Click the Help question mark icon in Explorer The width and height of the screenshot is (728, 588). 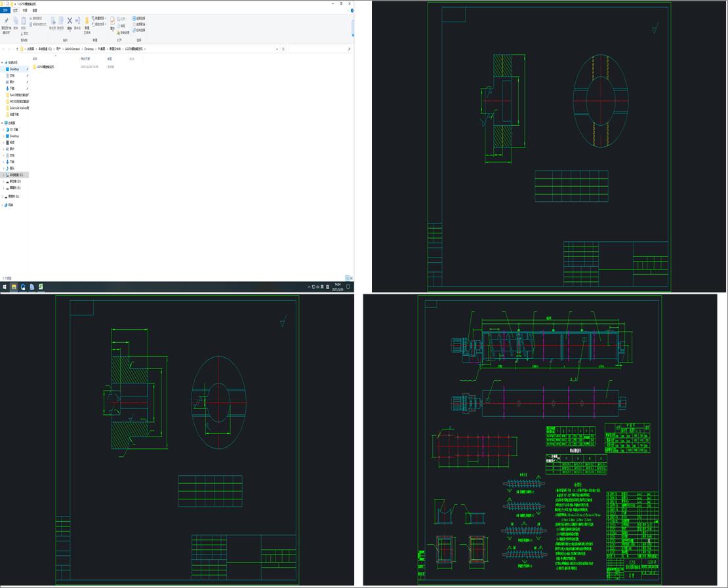pyautogui.click(x=352, y=10)
